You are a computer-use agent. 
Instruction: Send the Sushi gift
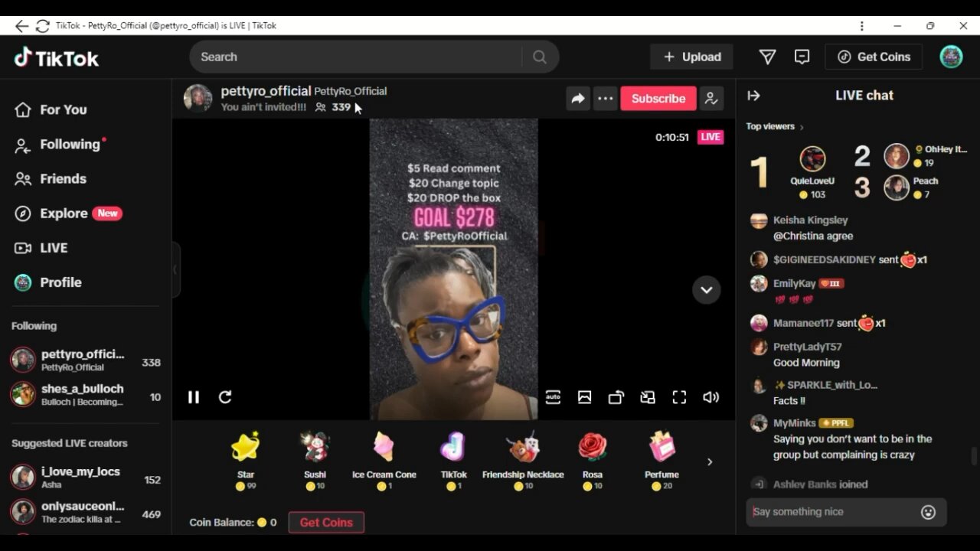tap(315, 461)
